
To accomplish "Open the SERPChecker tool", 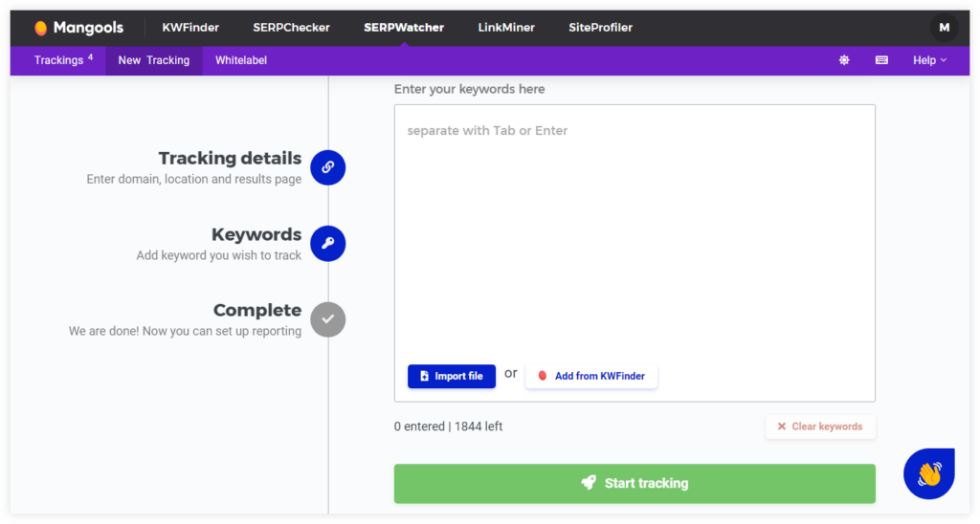I will pyautogui.click(x=291, y=28).
